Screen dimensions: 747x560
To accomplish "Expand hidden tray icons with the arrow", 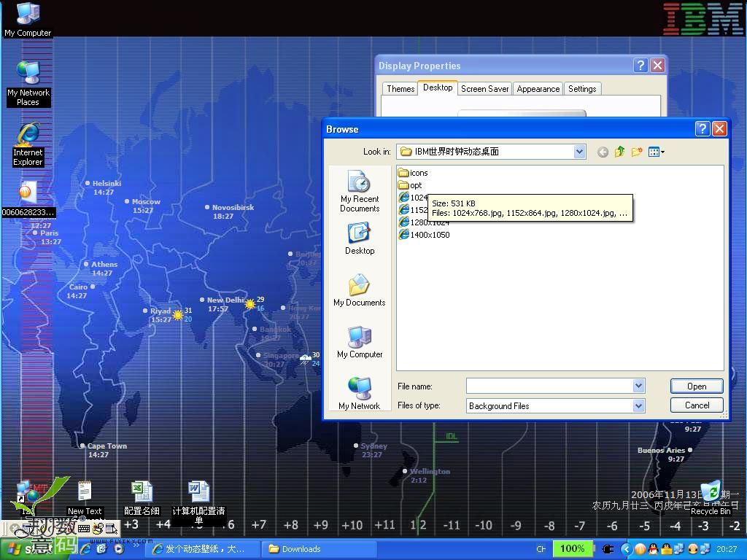I will pos(627,549).
